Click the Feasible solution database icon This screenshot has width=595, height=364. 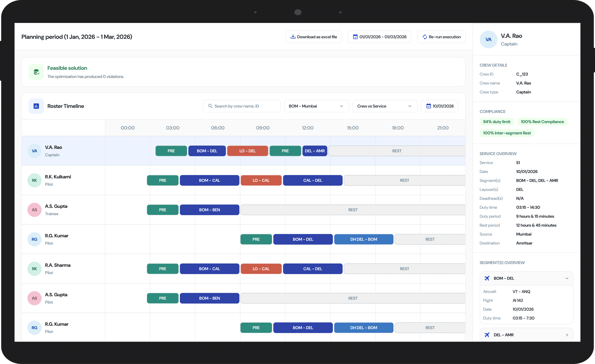[x=36, y=72]
